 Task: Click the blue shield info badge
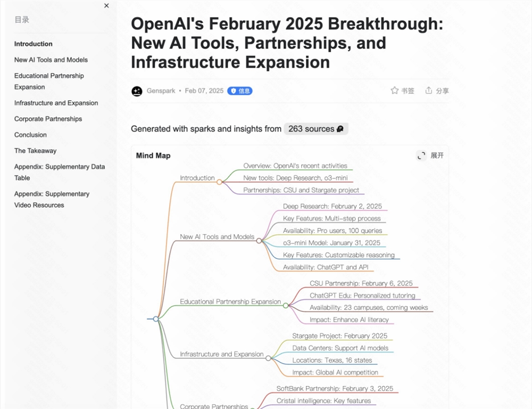coord(239,91)
